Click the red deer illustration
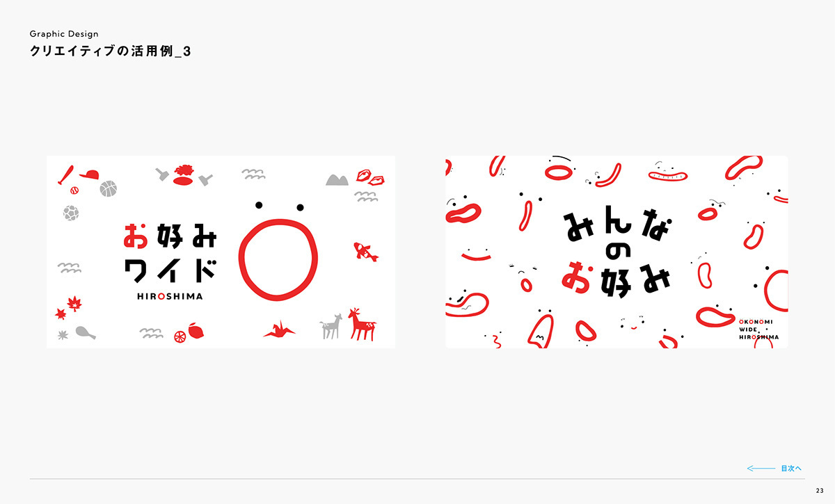Screen dimensions: 835x504 tap(363, 325)
